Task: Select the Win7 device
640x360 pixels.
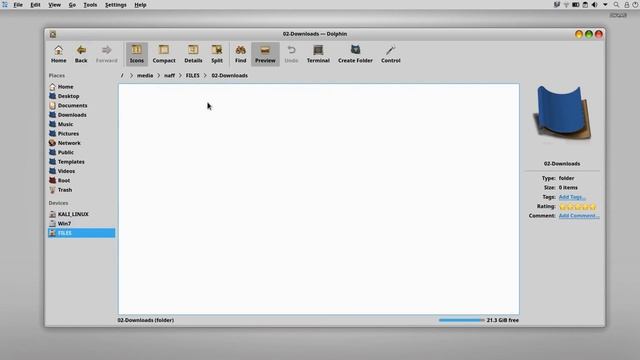Action: coord(81,223)
